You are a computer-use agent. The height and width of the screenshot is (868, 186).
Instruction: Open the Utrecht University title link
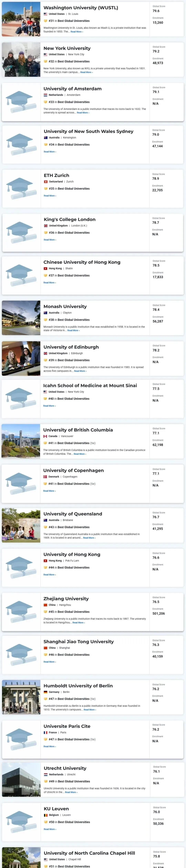(x=65, y=768)
